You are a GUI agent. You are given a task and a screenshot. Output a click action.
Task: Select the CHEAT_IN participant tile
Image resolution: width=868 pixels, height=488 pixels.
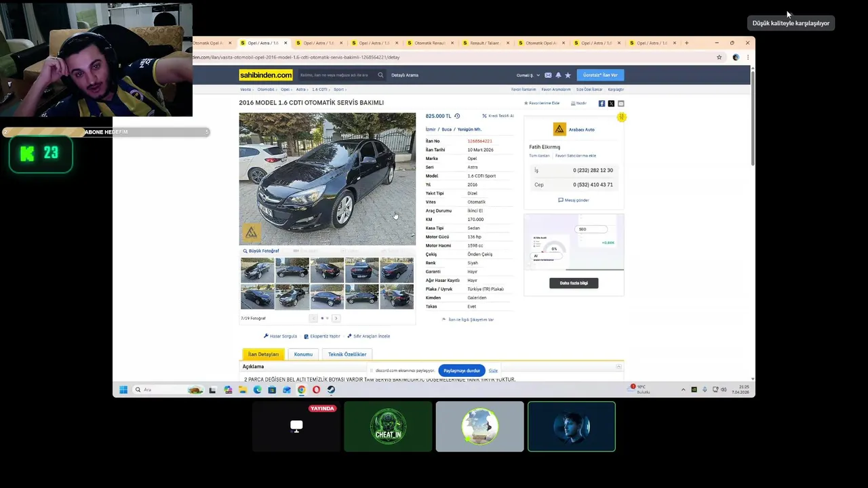coord(388,426)
